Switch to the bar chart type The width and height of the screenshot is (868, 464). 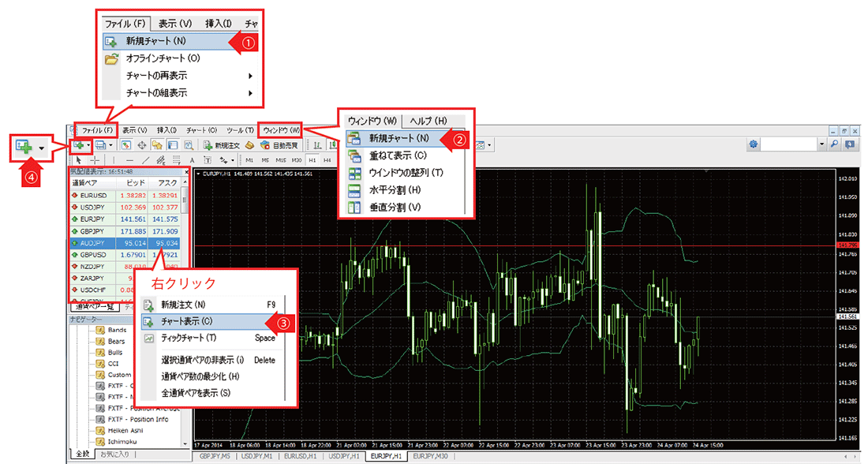click(x=317, y=145)
